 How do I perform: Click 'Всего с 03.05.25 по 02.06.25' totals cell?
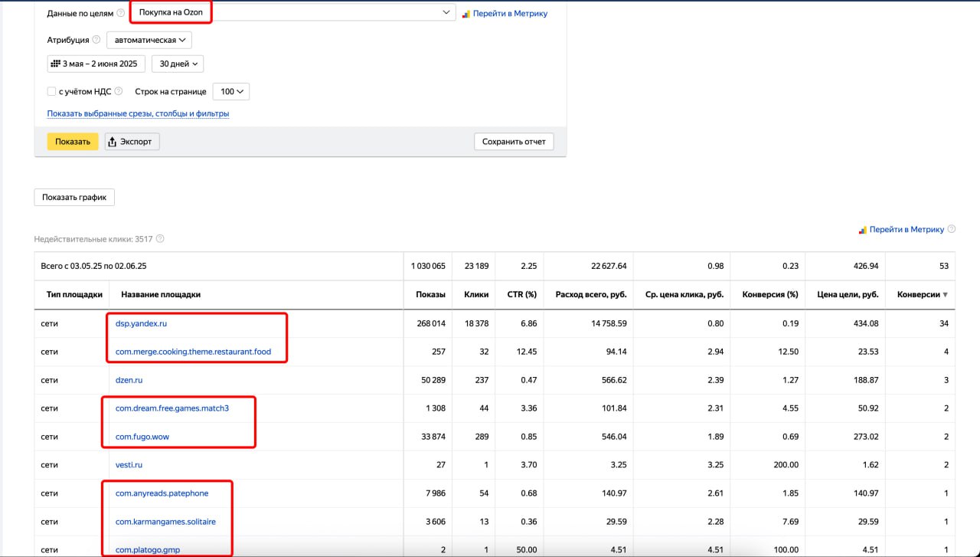(x=94, y=266)
